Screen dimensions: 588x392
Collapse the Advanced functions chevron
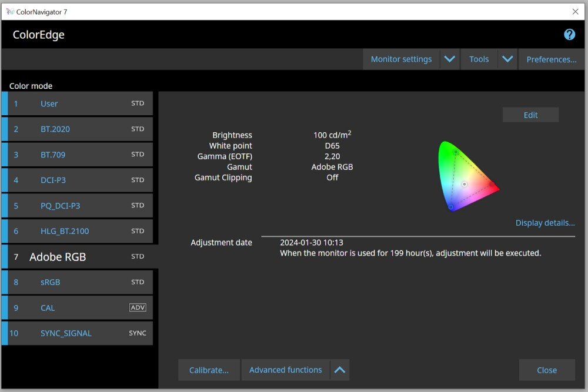[x=340, y=370]
